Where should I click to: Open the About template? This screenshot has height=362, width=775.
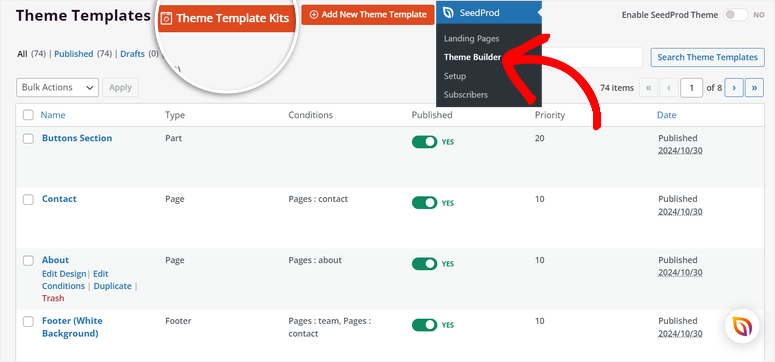[x=55, y=260]
